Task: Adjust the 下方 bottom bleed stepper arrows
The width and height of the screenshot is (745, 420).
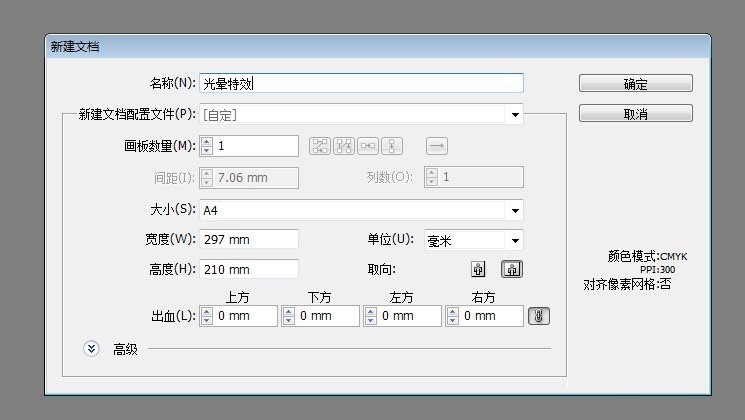Action: click(289, 316)
